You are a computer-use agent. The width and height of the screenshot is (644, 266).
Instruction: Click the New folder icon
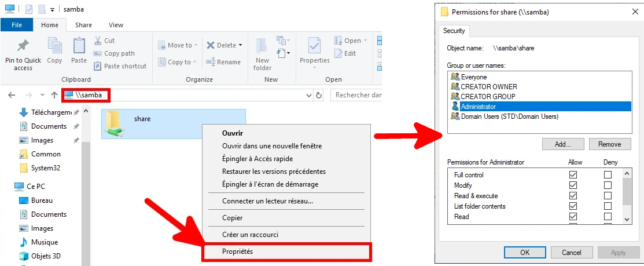coord(263,46)
